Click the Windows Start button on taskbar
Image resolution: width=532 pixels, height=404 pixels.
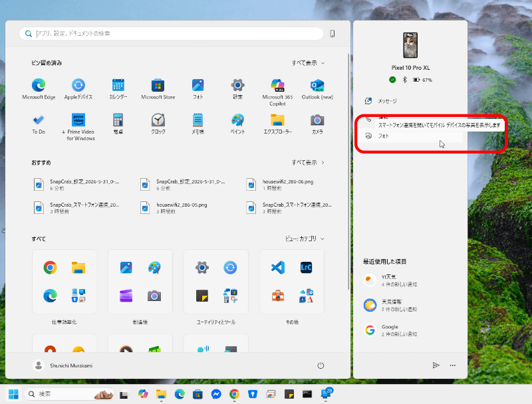[x=13, y=394]
